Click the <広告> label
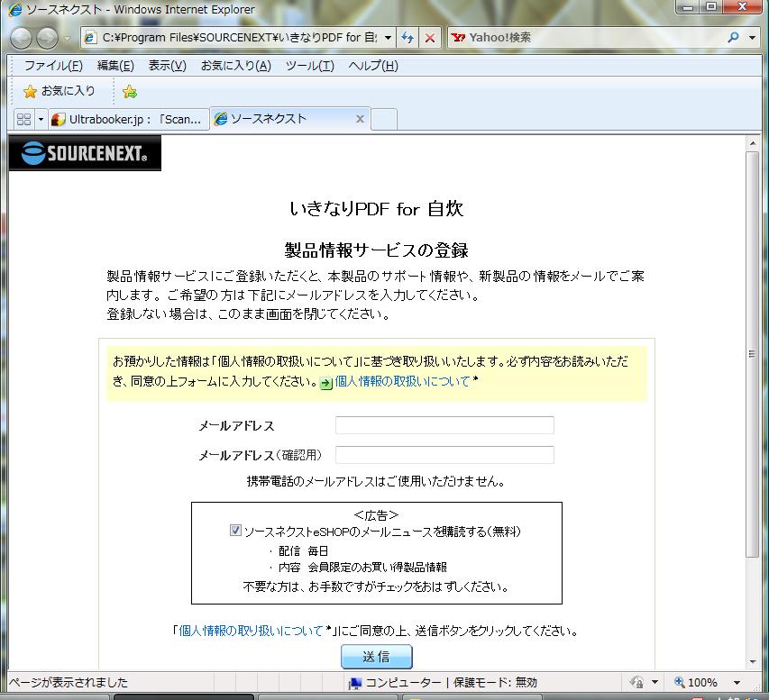The height and width of the screenshot is (700, 769). tap(376, 515)
